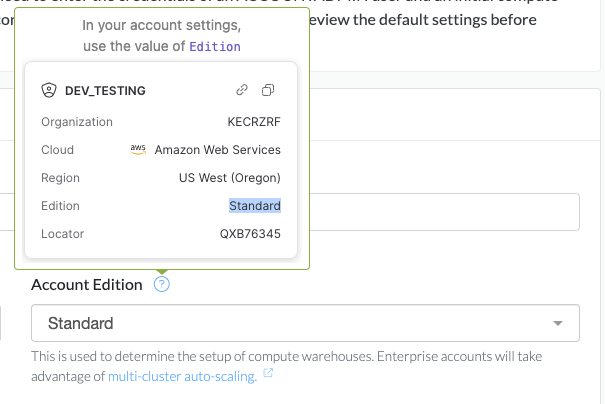
Task: Click the link icon in DEV_TESTING card
Action: (241, 90)
